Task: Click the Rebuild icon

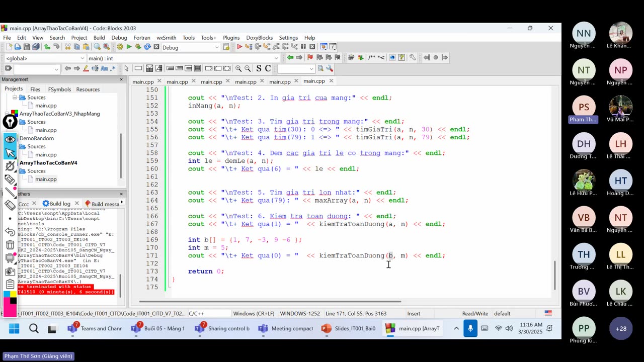Action: [x=147, y=47]
